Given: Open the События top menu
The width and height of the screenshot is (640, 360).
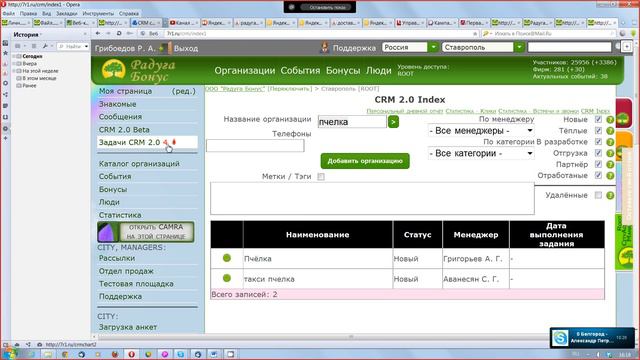Looking at the screenshot, I should pos(300,71).
